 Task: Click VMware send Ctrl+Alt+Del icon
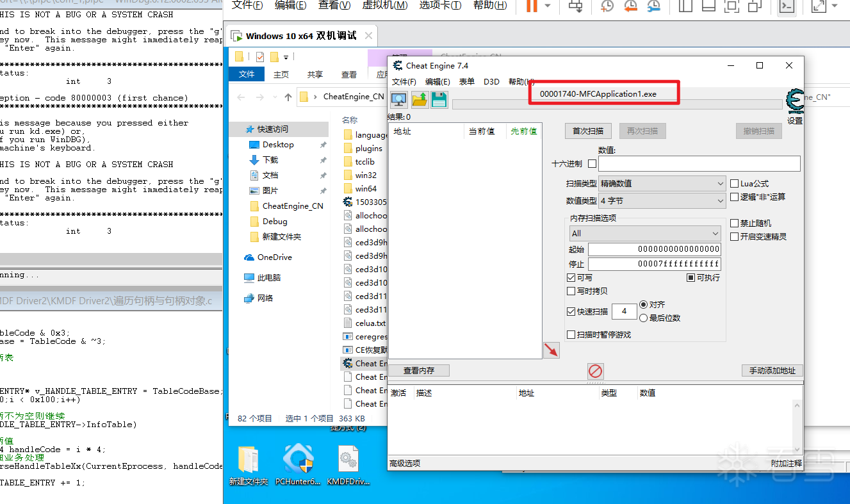pyautogui.click(x=576, y=6)
